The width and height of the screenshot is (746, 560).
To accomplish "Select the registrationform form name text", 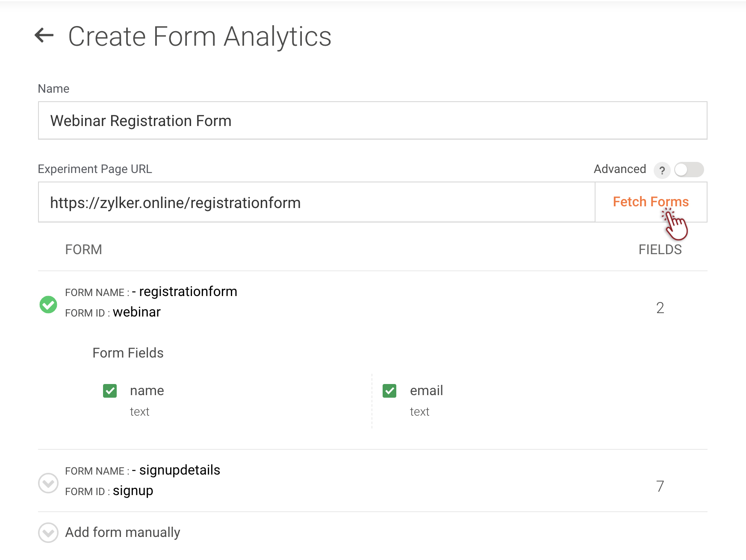I will tap(188, 292).
